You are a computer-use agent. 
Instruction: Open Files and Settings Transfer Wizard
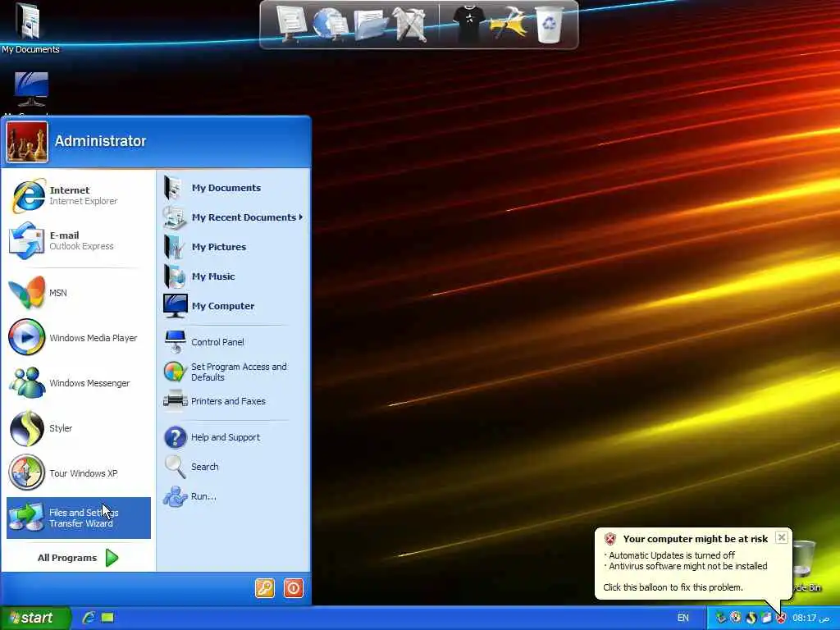coord(78,518)
